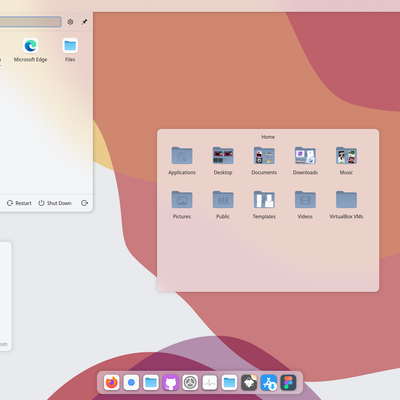The width and height of the screenshot is (400, 400).
Task: Launch Inkscape from the dock
Action: (x=249, y=383)
